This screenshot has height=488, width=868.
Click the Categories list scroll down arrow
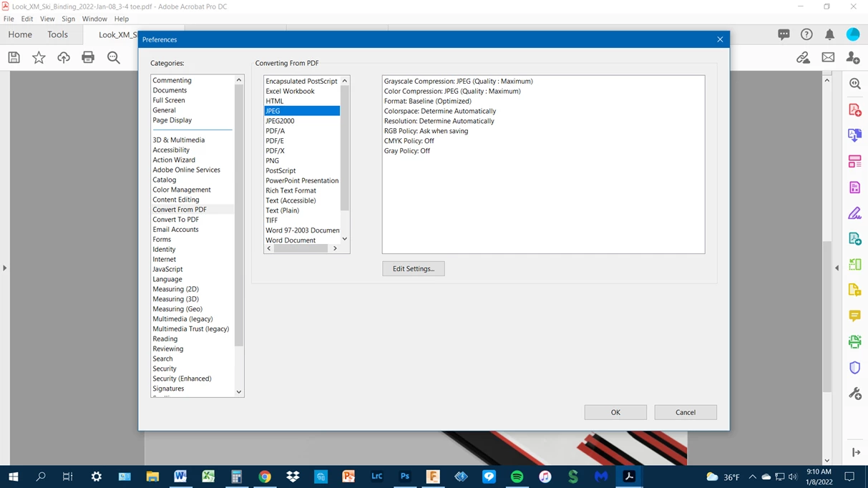(x=239, y=392)
